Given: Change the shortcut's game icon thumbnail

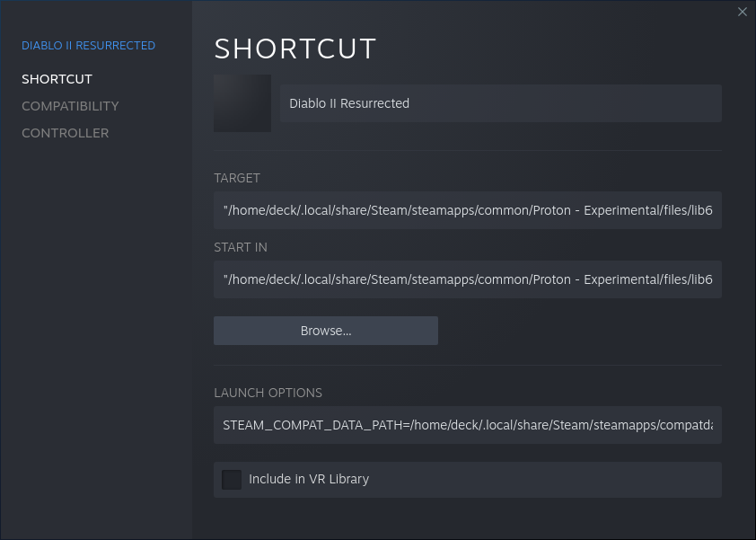Looking at the screenshot, I should (x=242, y=103).
